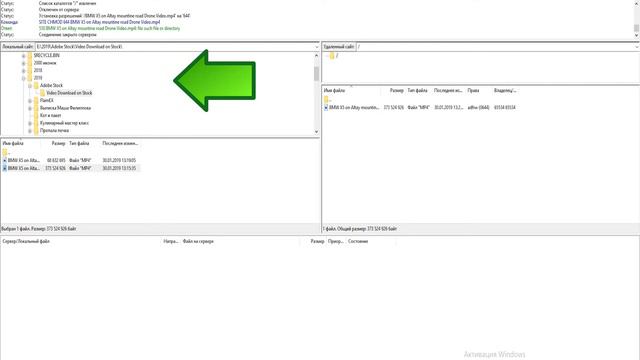Select local MP4 file sized 68 832 695

pyautogui.click(x=71, y=160)
